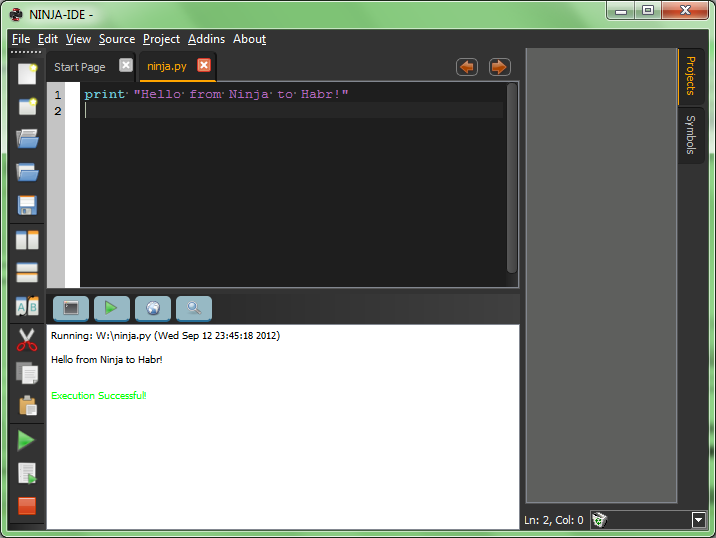Click the A/B follow mode icon
This screenshot has width=716, height=538.
[27, 306]
